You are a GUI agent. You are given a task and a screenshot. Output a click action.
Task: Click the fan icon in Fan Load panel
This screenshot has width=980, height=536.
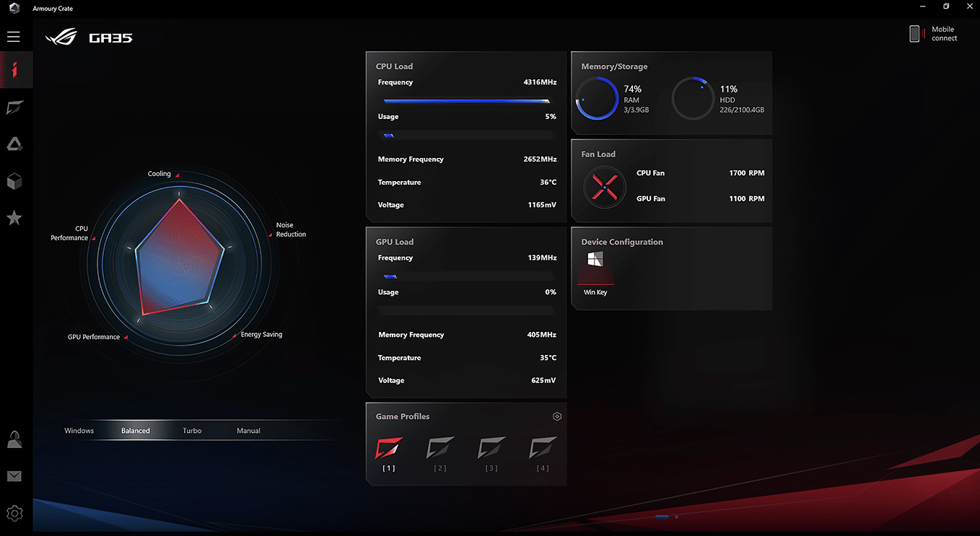pyautogui.click(x=604, y=187)
